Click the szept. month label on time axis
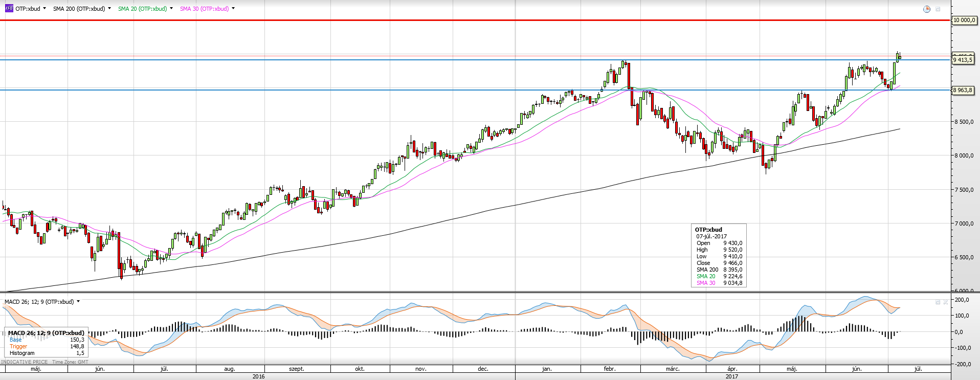This screenshot has height=380, width=980. (x=297, y=369)
